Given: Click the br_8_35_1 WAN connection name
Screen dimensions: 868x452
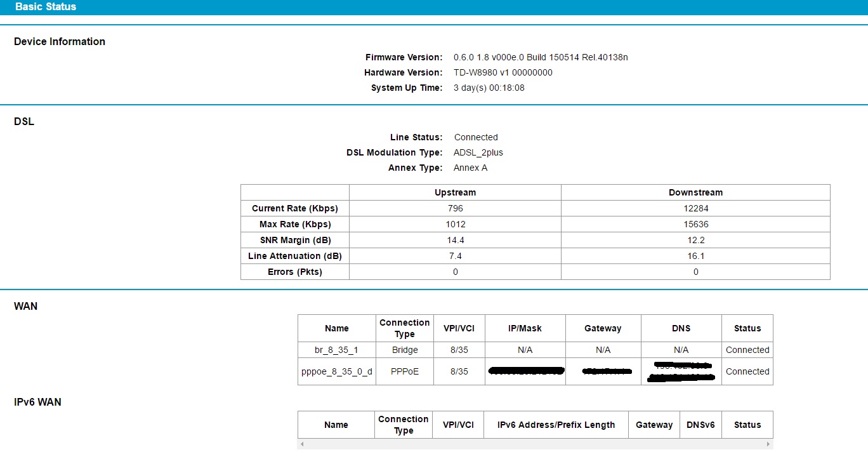Looking at the screenshot, I should point(336,350).
